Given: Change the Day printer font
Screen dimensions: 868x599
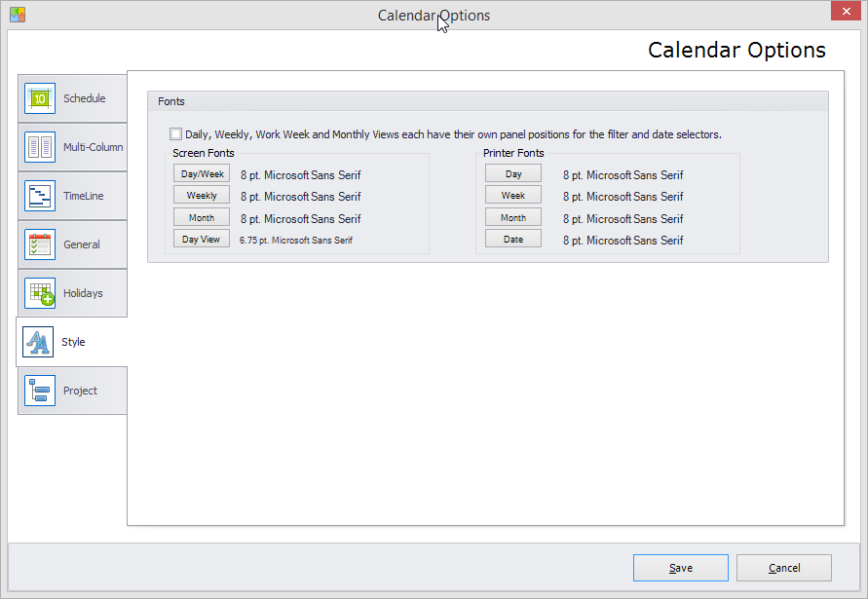Looking at the screenshot, I should (x=513, y=173).
